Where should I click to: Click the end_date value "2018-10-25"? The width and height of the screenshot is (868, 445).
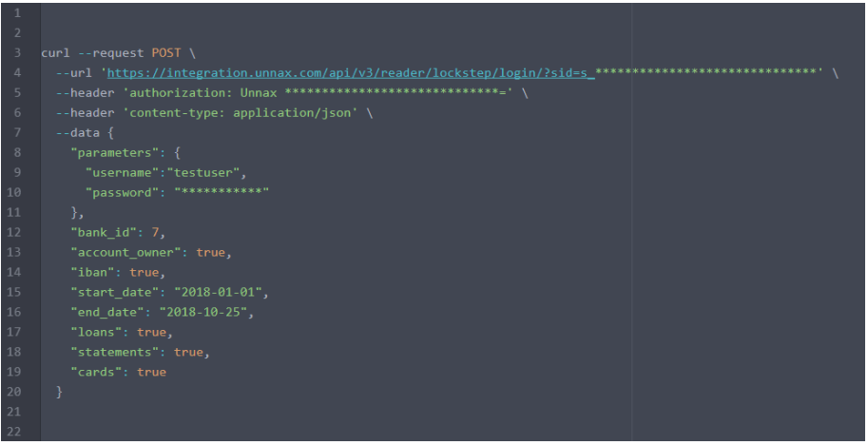(203, 312)
